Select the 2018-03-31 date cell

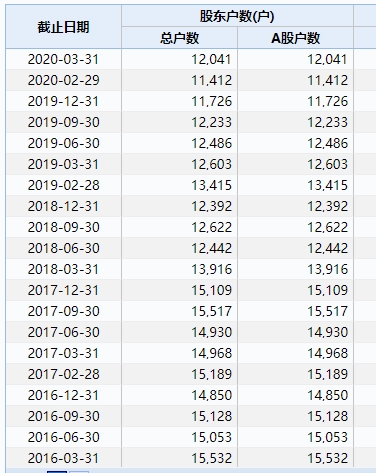point(63,269)
